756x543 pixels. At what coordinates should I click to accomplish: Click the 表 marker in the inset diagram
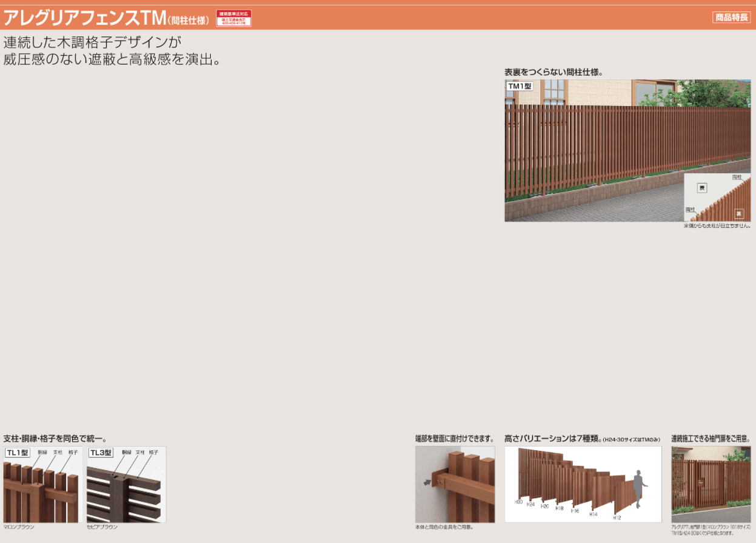[702, 188]
